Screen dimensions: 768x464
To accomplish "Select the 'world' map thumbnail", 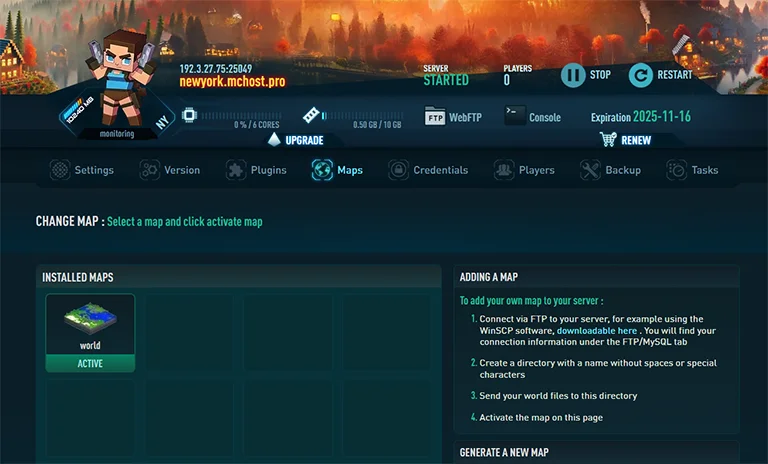I will point(90,323).
